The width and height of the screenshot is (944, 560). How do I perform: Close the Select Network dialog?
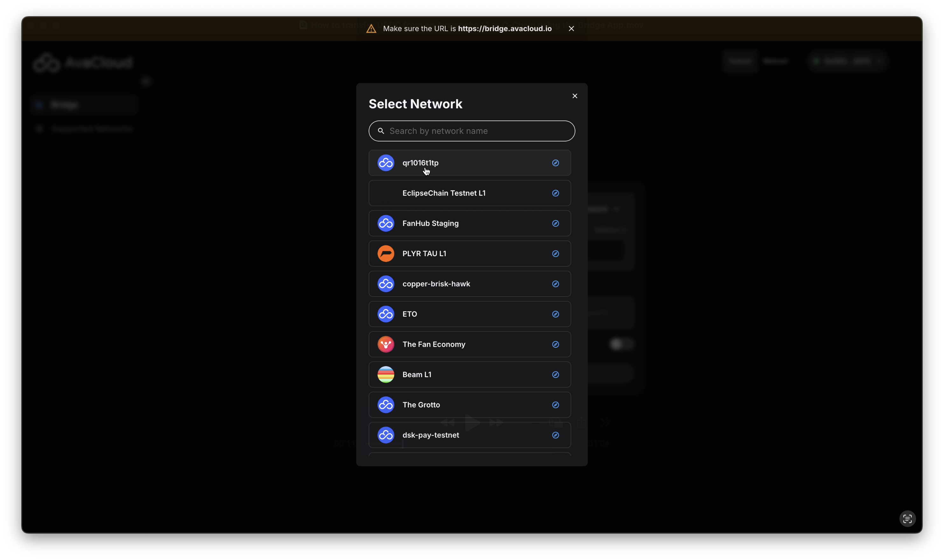point(575,96)
